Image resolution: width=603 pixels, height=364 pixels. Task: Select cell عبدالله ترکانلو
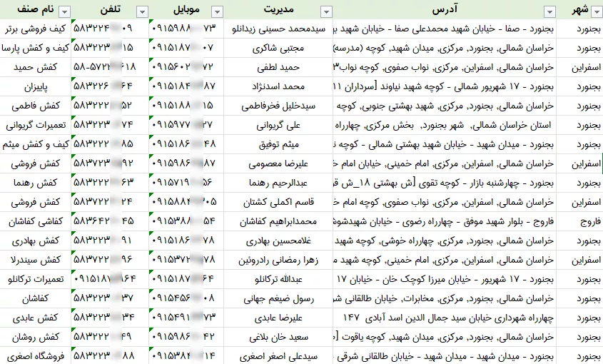pos(278,279)
